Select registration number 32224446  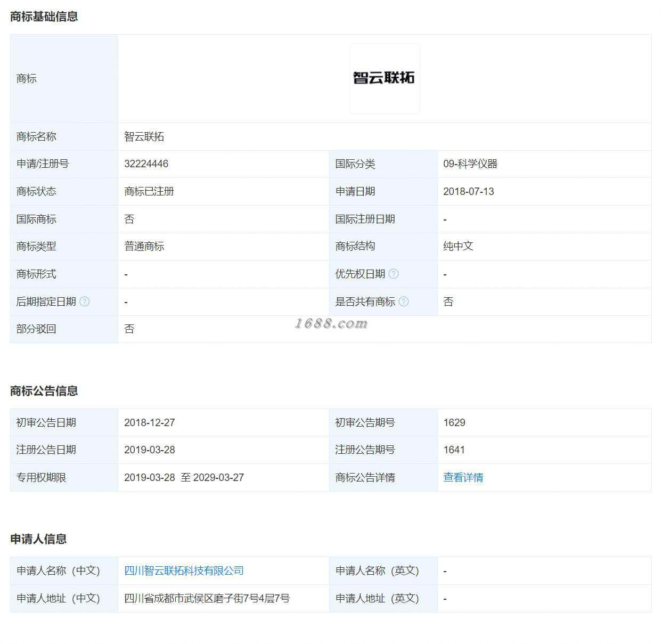[x=146, y=164]
